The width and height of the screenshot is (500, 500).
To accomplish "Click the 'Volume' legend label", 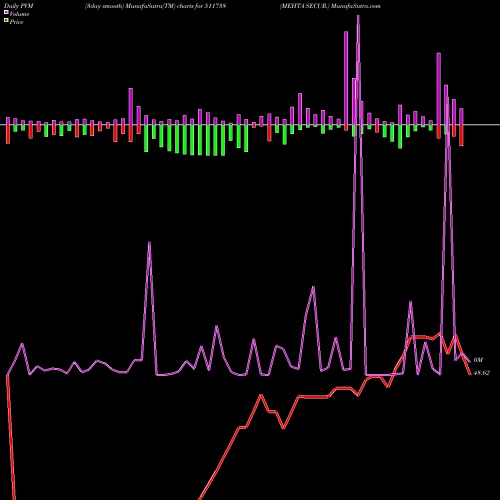I will (19, 14).
